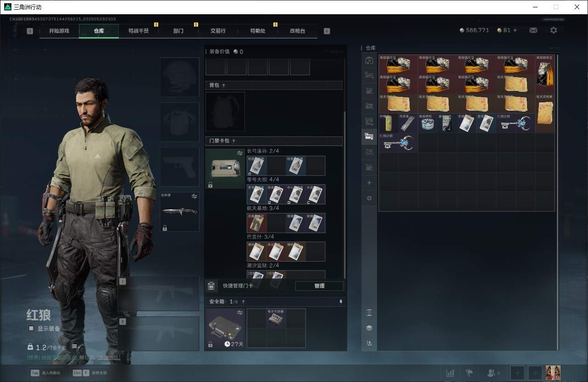Swap the 门禁卡包 with the swap arrows icon
This screenshot has width=588, height=382.
239,153
